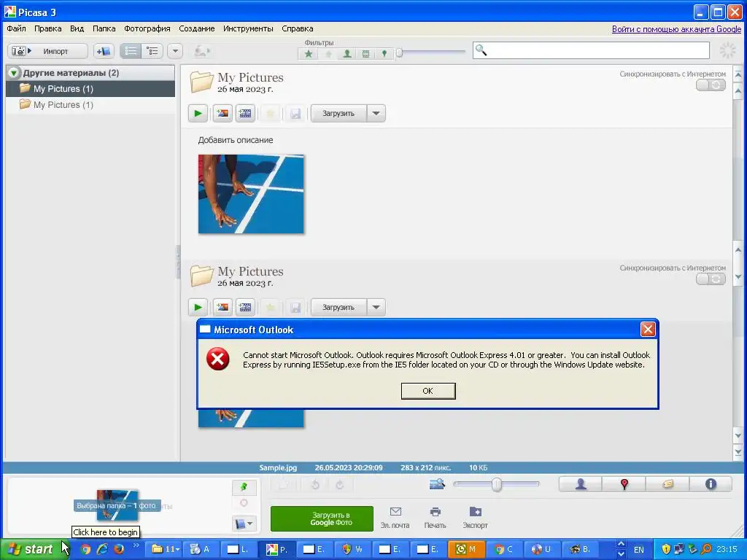Open the Создание menu
Viewport: 747px width, 560px height.
click(197, 28)
